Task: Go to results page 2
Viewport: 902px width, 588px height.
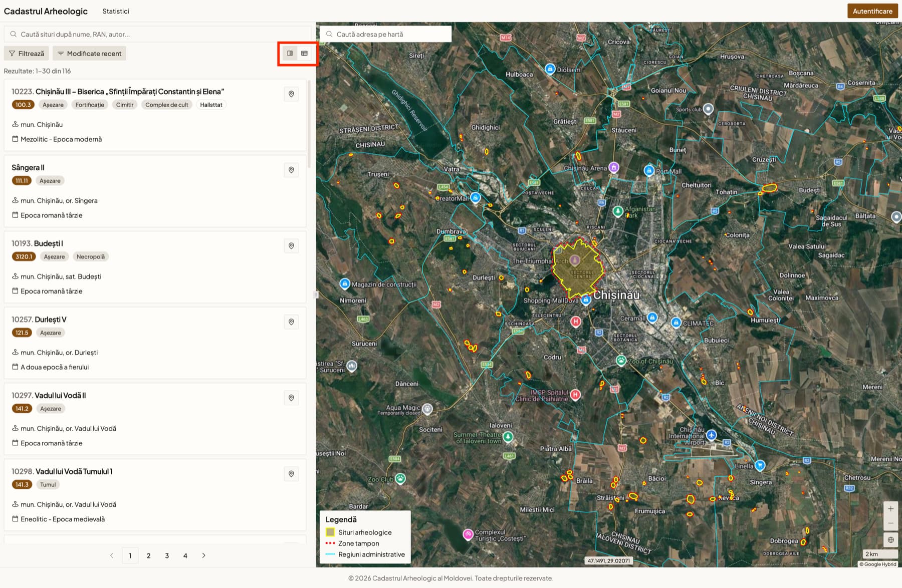Action: point(148,555)
